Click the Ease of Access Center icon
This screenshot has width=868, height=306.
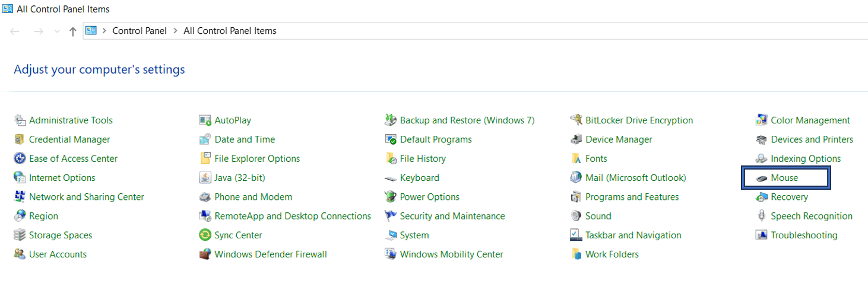tap(20, 158)
